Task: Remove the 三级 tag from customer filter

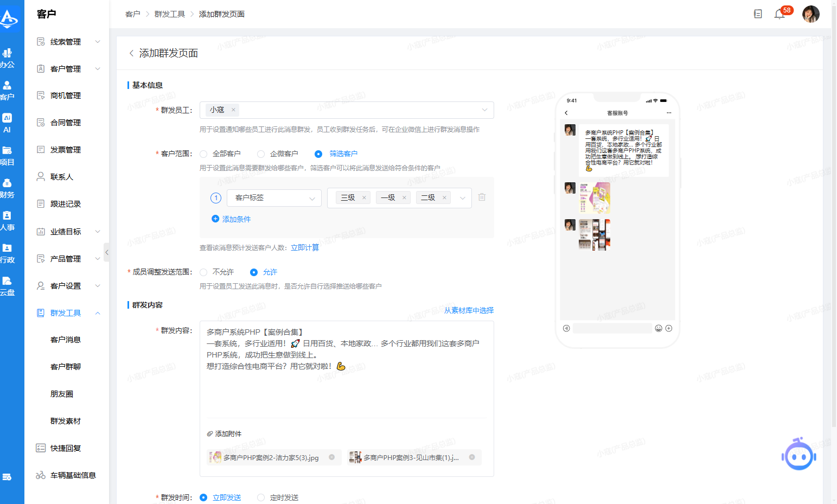Action: pos(364,197)
